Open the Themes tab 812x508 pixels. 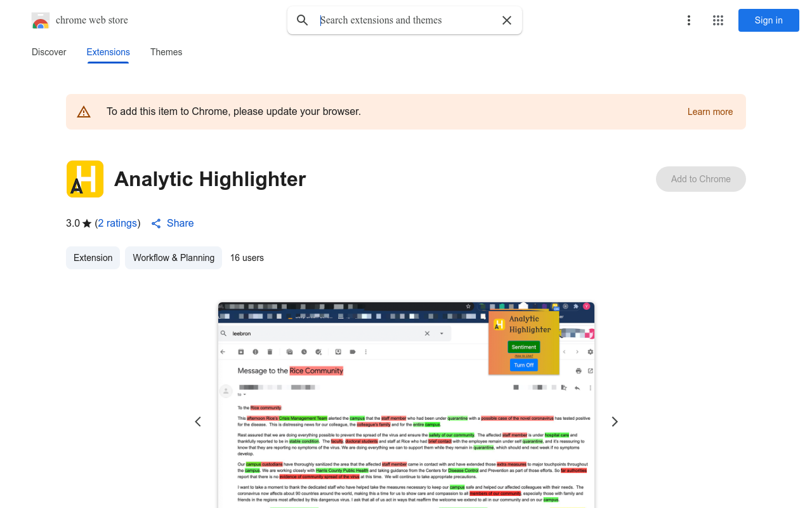tap(166, 52)
